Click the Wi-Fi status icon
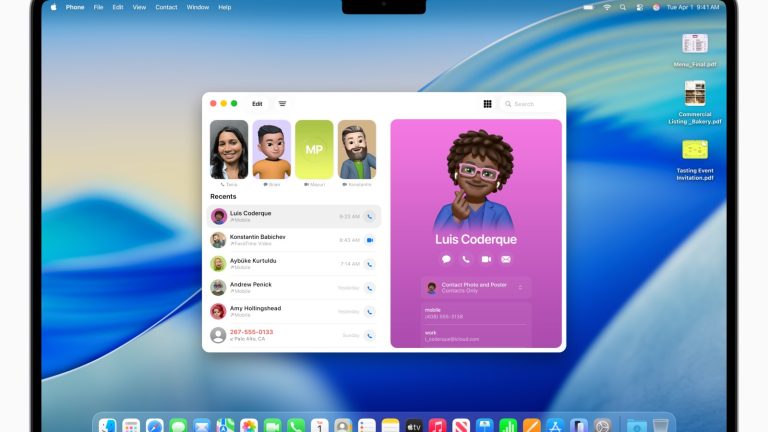The width and height of the screenshot is (768, 432). pyautogui.click(x=607, y=7)
